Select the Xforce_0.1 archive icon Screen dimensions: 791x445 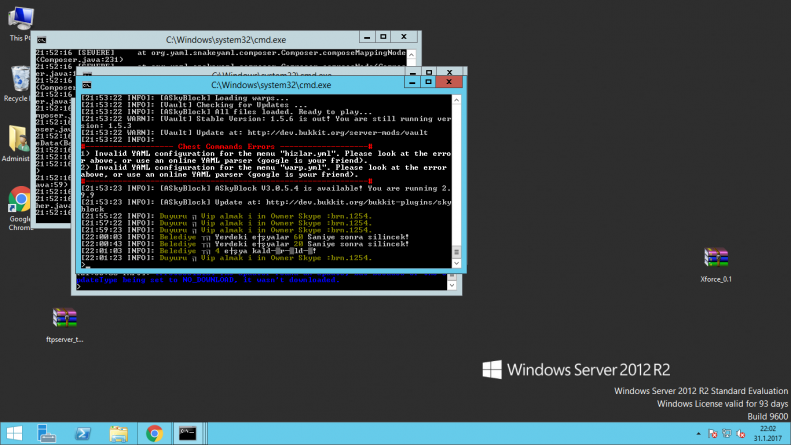(x=715, y=264)
